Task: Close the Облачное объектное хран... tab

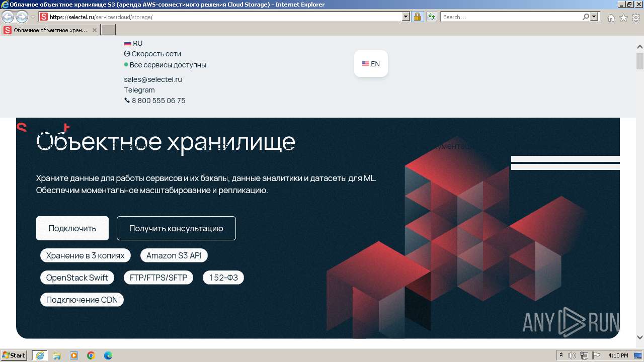Action: 95,30
